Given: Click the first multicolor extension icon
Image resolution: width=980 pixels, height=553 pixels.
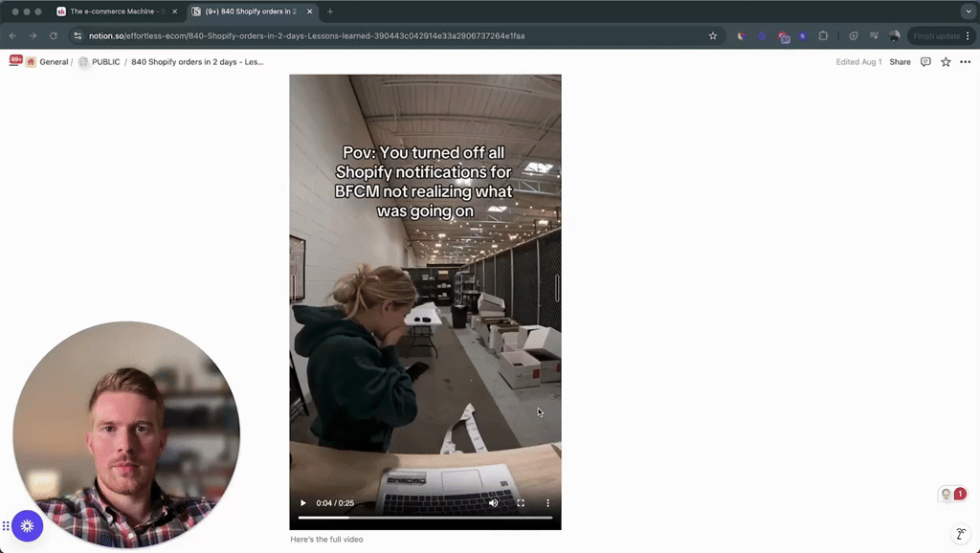Looking at the screenshot, I should coord(742,36).
